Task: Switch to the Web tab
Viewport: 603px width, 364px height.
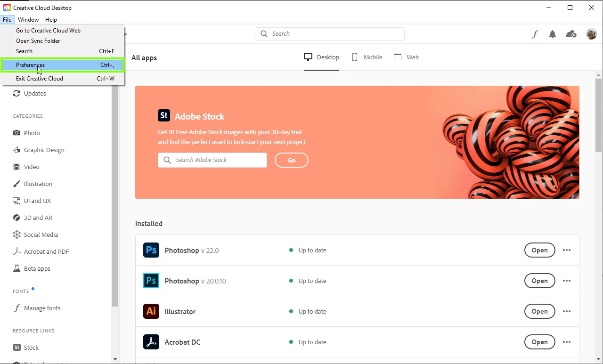Action: (406, 57)
